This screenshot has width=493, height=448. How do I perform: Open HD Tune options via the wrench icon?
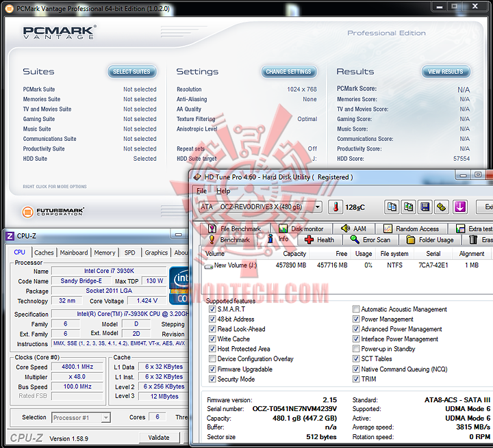click(x=442, y=207)
